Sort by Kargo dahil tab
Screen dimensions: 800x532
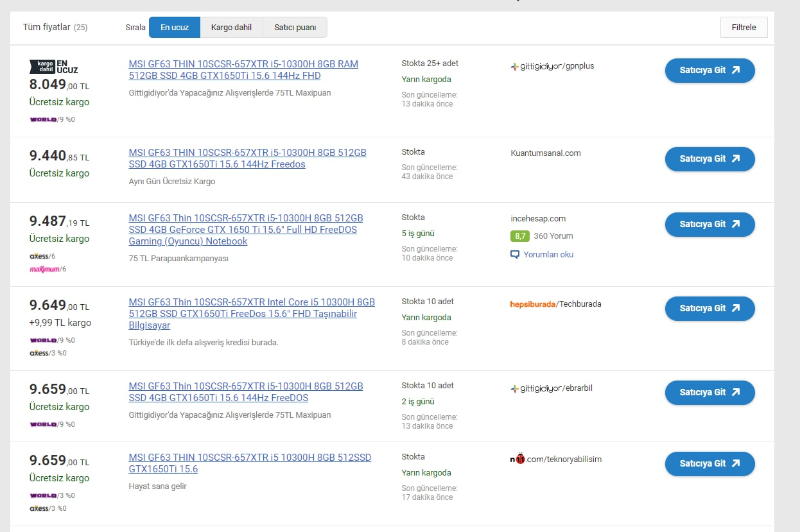[232, 28]
